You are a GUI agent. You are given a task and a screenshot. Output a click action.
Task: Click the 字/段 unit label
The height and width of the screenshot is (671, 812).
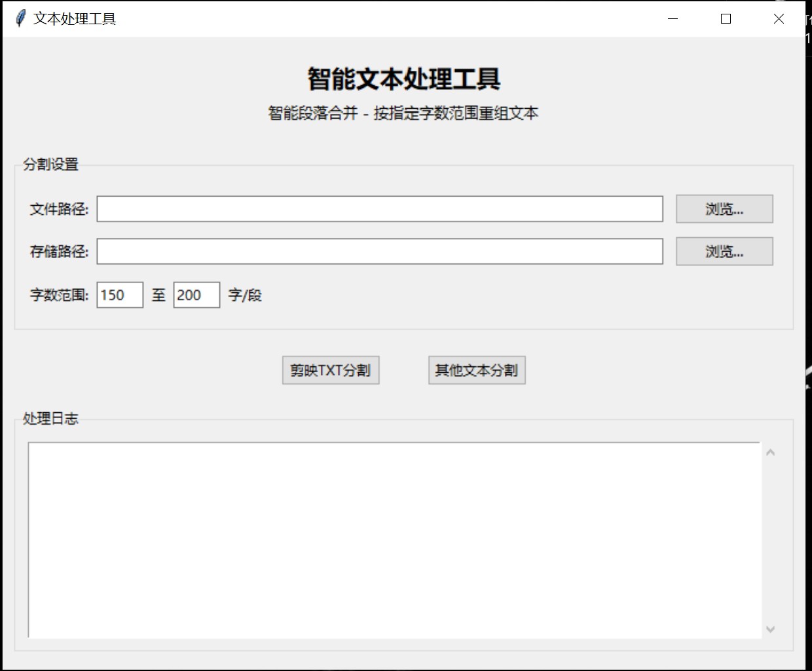pos(245,295)
